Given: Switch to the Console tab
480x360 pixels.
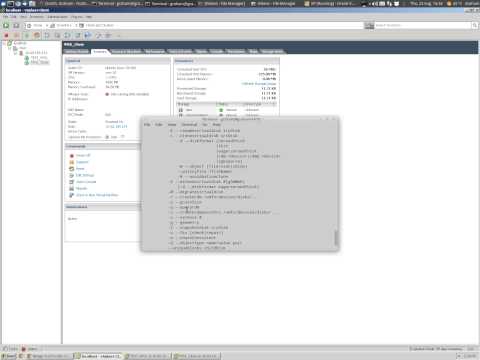Looking at the screenshot, I should tap(217, 51).
